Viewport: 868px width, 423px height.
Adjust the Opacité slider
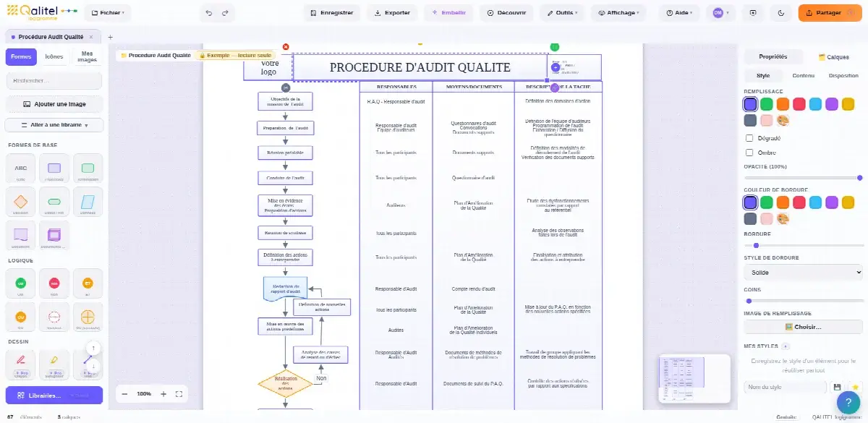click(804, 177)
